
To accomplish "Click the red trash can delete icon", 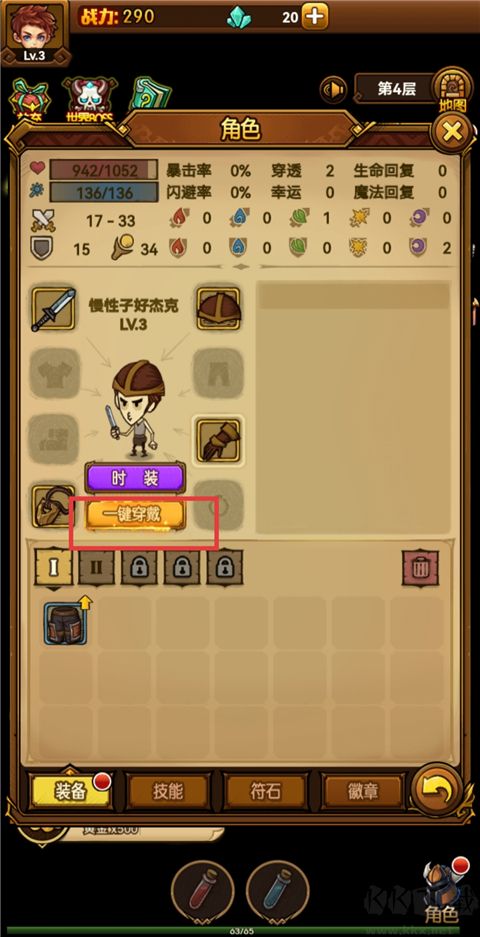I will point(420,568).
